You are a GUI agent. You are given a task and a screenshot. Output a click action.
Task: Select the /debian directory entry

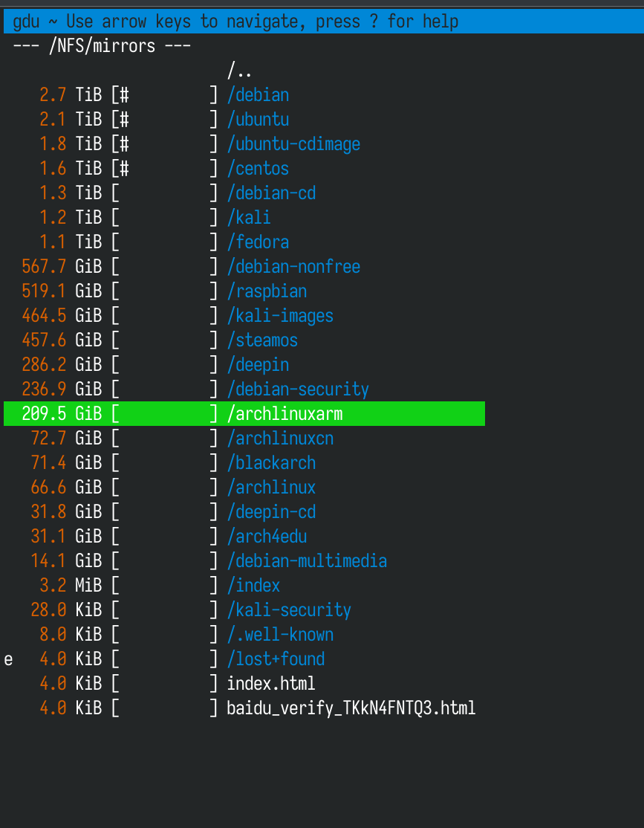point(258,95)
